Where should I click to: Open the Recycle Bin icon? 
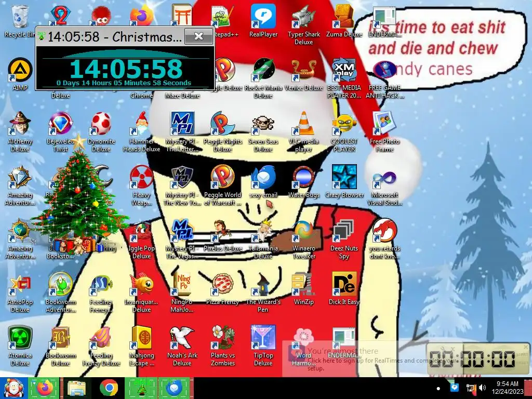[x=20, y=21]
